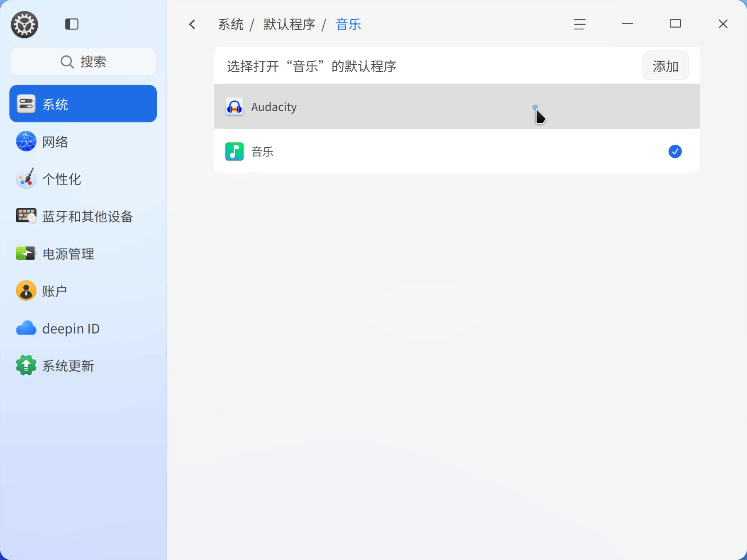
Task: Navigate to 系统 breadcrumb link
Action: click(x=231, y=24)
